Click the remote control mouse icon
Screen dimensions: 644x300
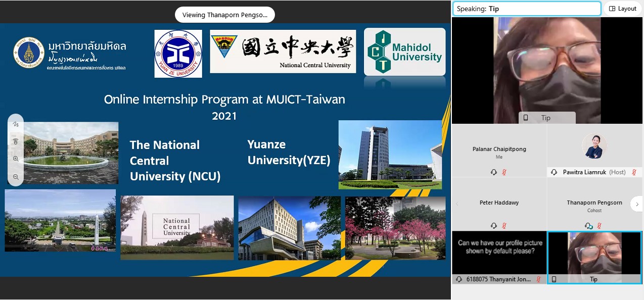coord(16,141)
